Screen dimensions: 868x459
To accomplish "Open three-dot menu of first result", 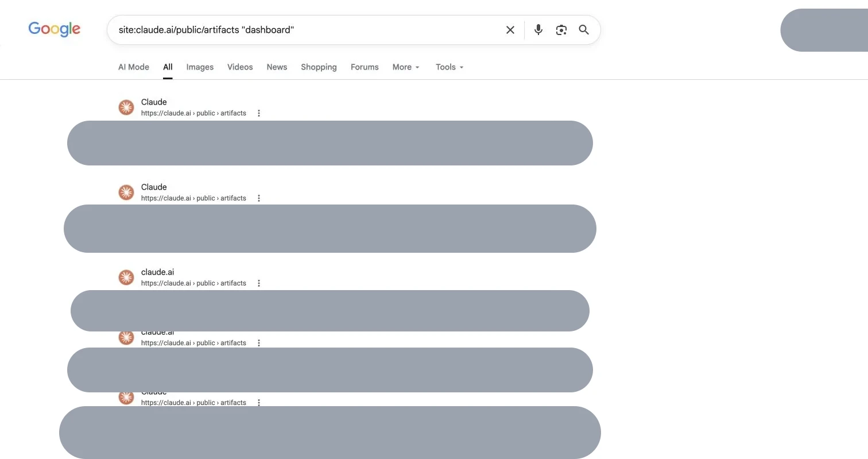I will [x=259, y=113].
